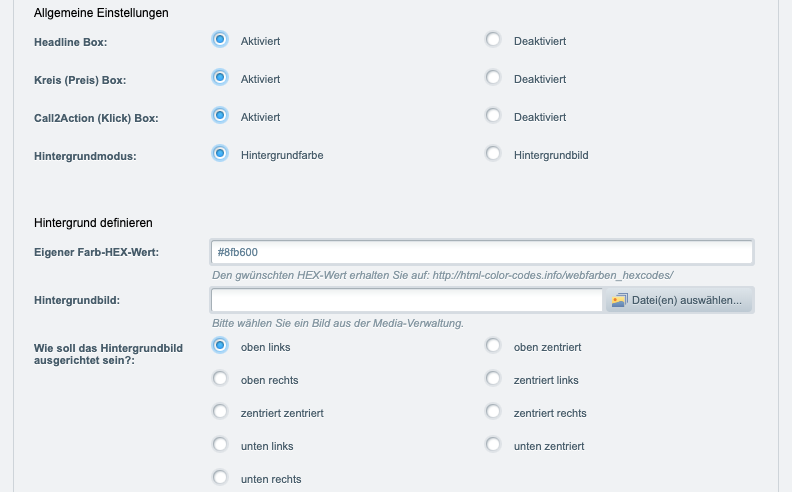Select oben rechts alignment option
Image resolution: width=792 pixels, height=492 pixels.
220,378
